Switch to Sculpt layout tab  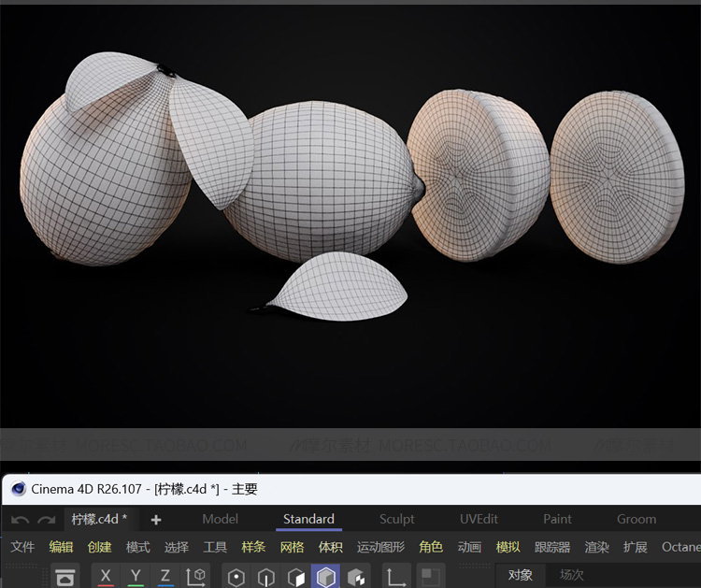(397, 519)
